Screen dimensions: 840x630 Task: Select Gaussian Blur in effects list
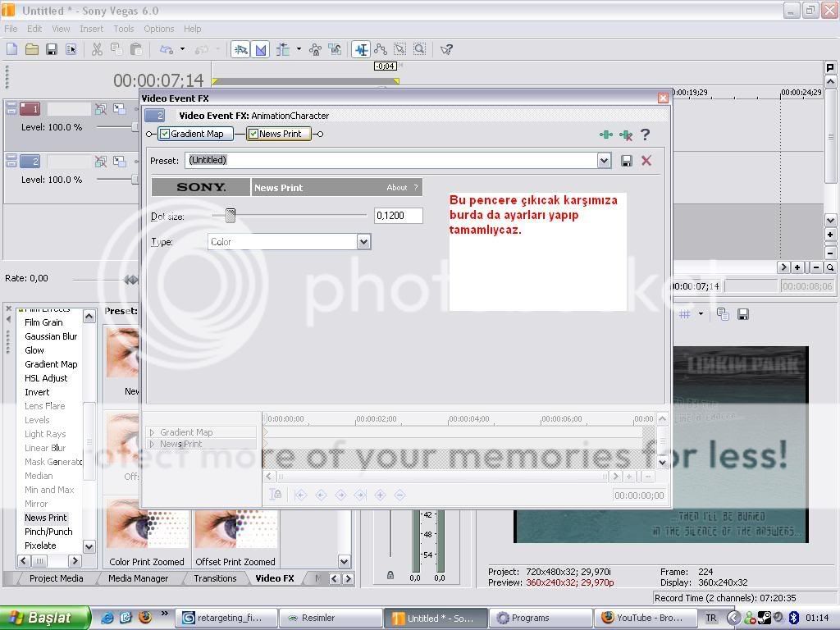tap(51, 336)
